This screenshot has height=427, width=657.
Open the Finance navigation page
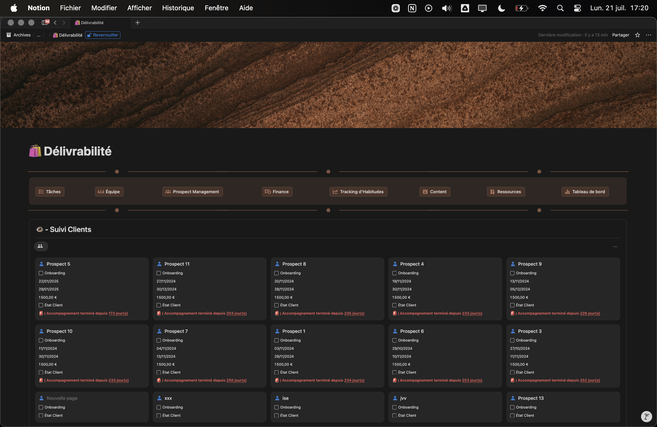click(277, 191)
